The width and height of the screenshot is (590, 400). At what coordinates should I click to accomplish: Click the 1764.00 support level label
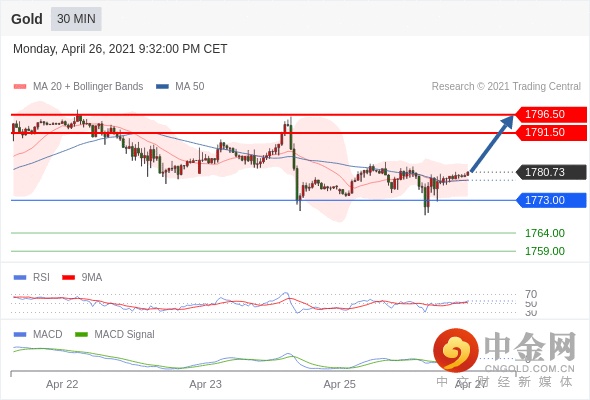(x=545, y=233)
